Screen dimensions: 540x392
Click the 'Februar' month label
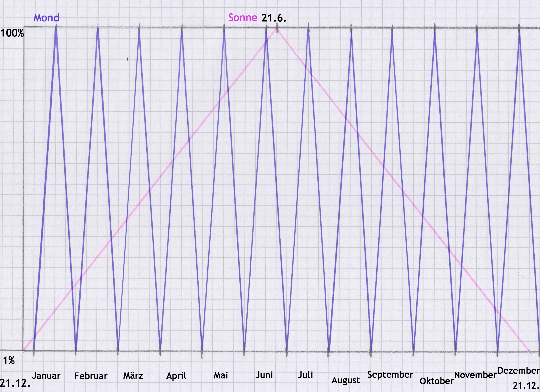[x=91, y=376]
